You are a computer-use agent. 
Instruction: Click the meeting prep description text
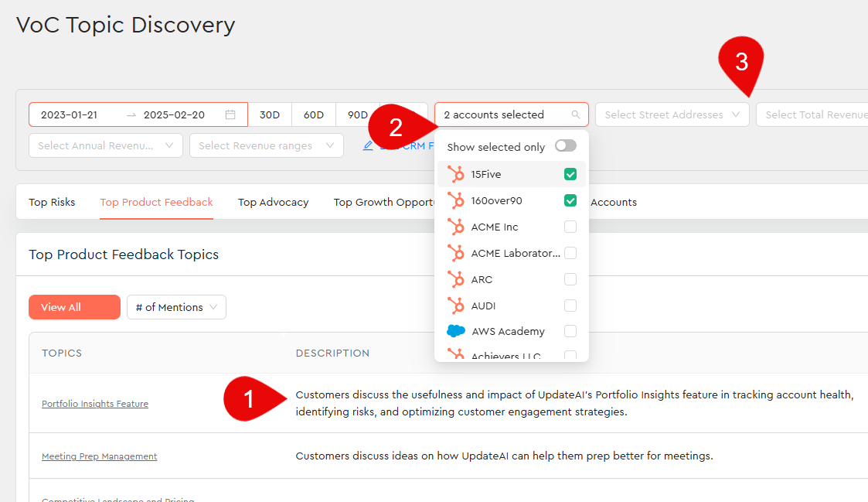(x=504, y=456)
